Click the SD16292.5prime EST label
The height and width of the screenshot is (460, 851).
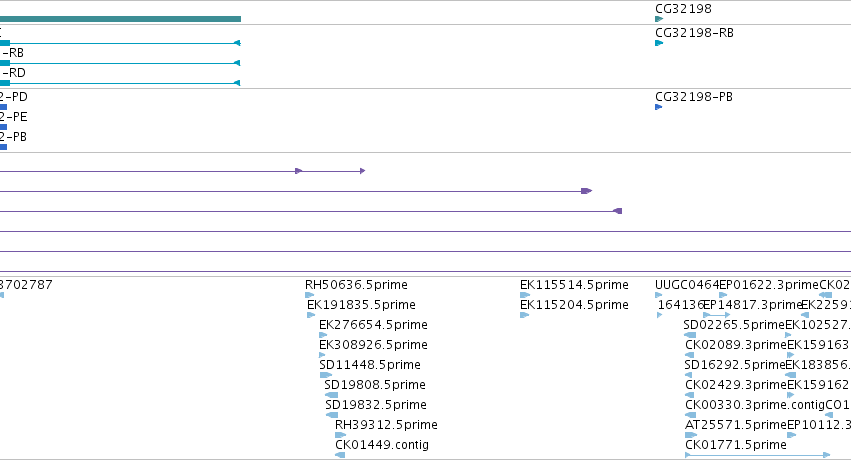735,365
